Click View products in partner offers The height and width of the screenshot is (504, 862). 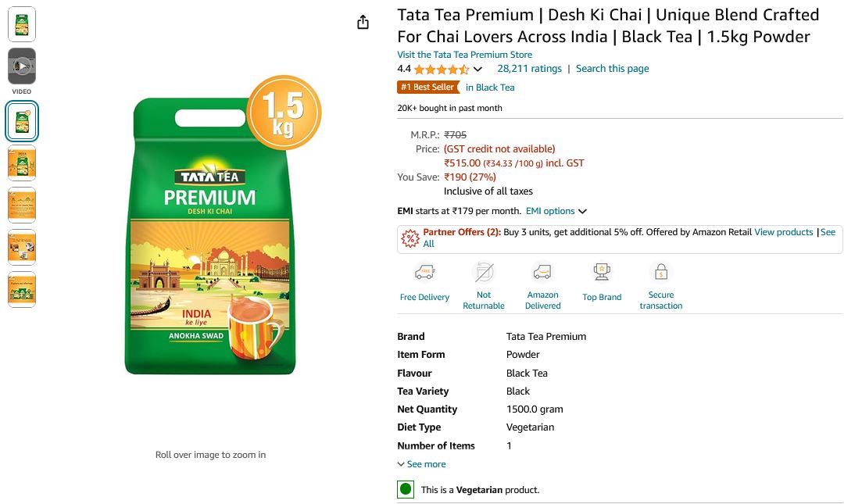click(783, 232)
